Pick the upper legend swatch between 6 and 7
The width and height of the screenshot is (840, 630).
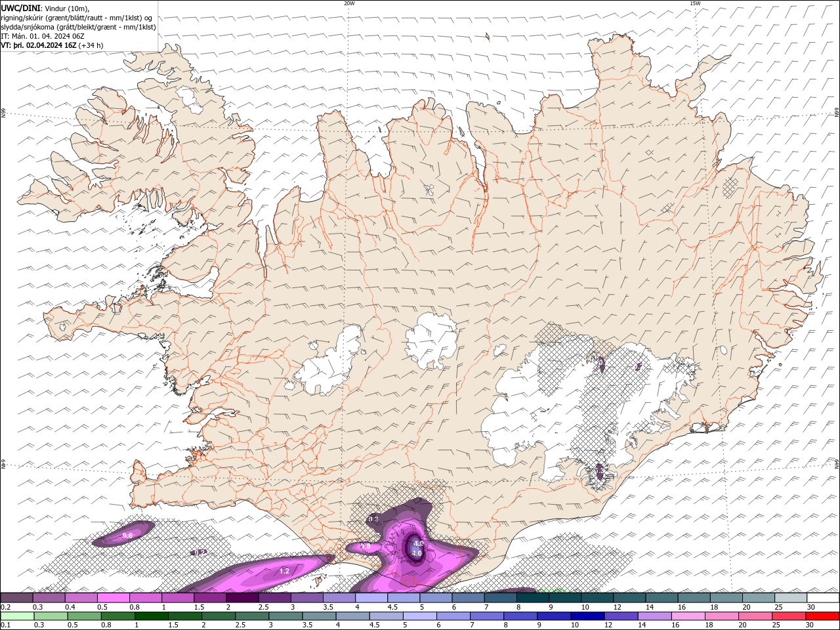468,598
